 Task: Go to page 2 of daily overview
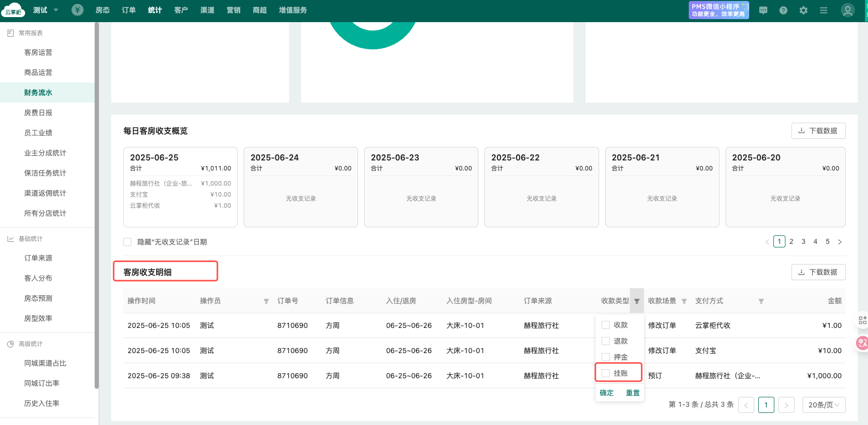(791, 242)
